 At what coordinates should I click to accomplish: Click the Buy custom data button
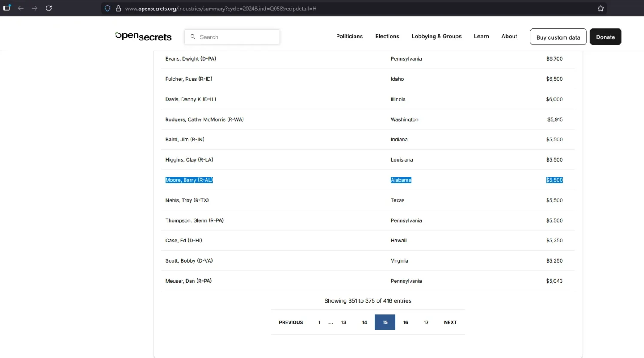click(x=558, y=37)
